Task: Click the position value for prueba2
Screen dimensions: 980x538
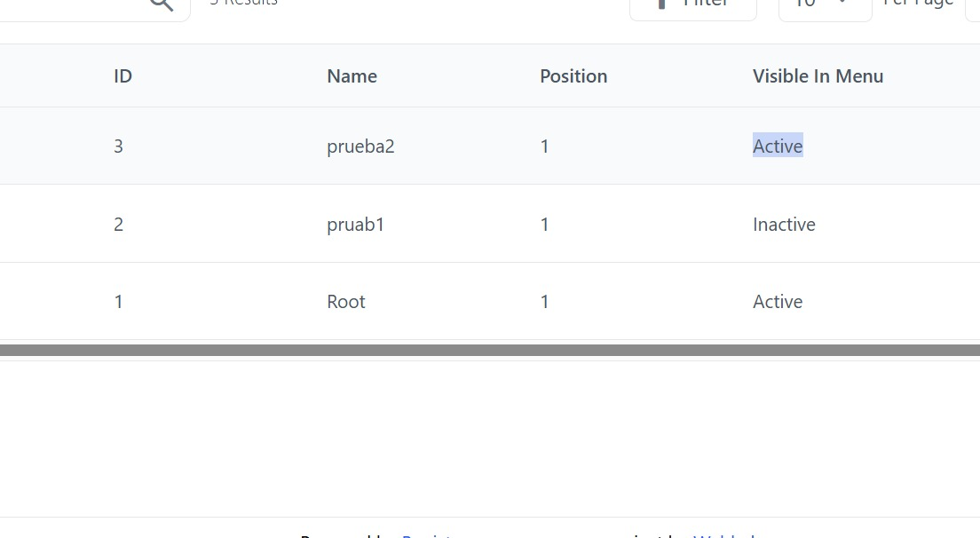Action: [x=545, y=146]
